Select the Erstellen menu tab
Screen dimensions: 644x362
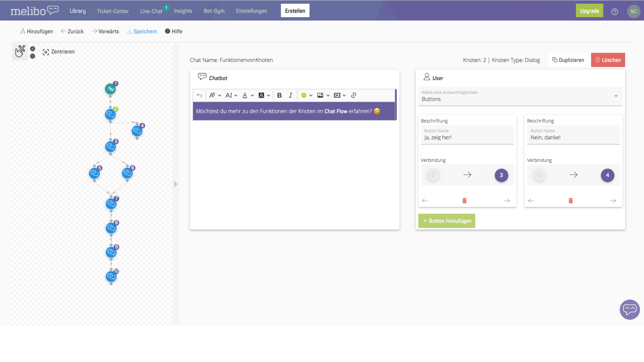[x=294, y=11]
